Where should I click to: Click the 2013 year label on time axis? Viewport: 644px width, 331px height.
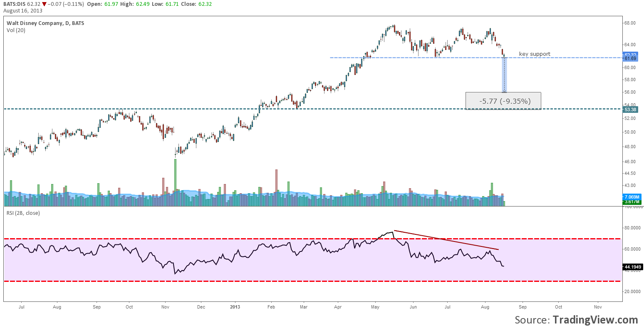pyautogui.click(x=235, y=307)
